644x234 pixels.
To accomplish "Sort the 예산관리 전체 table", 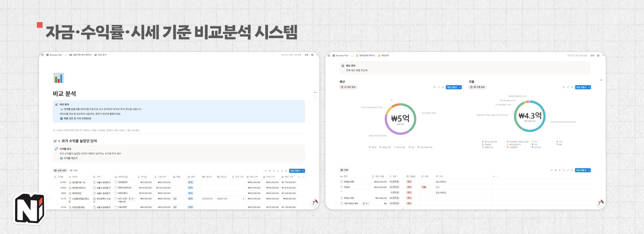I will coord(555,170).
